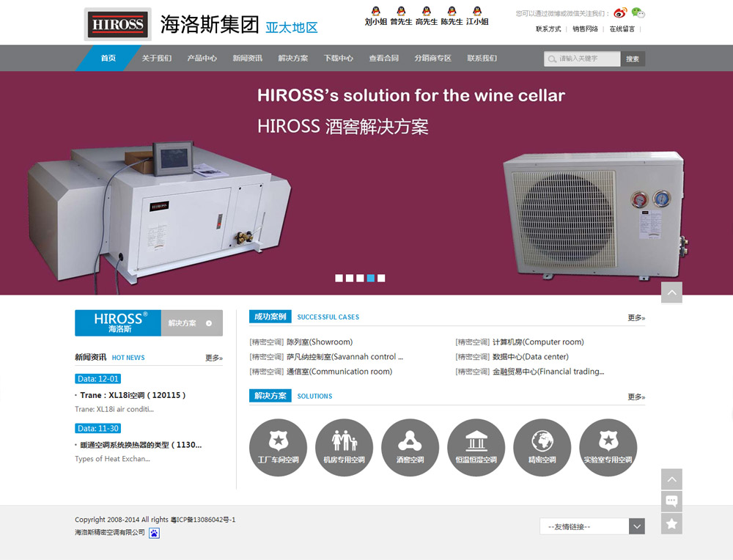Chat with 刘小姐 via QQ icon
The width and height of the screenshot is (733, 560).
376,11
